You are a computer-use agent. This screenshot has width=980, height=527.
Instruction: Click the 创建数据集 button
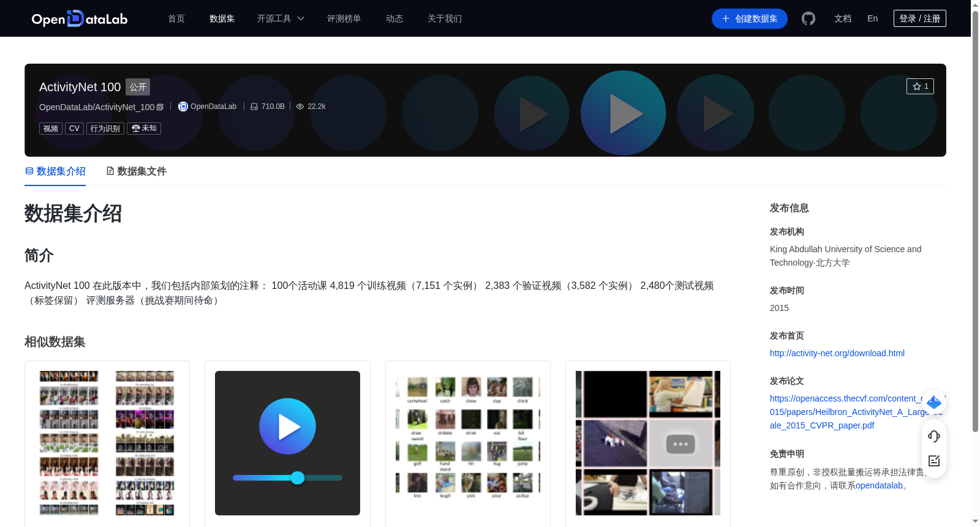[750, 18]
